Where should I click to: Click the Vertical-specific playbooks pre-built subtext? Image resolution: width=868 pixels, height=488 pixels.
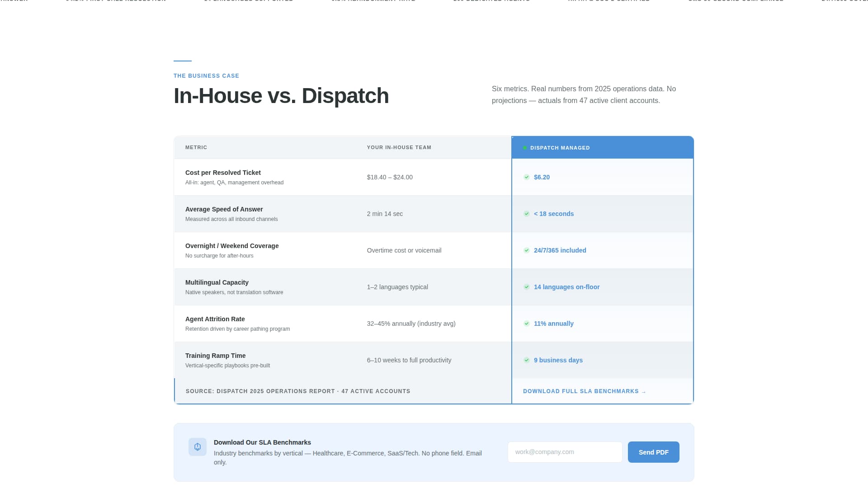pyautogui.click(x=227, y=366)
